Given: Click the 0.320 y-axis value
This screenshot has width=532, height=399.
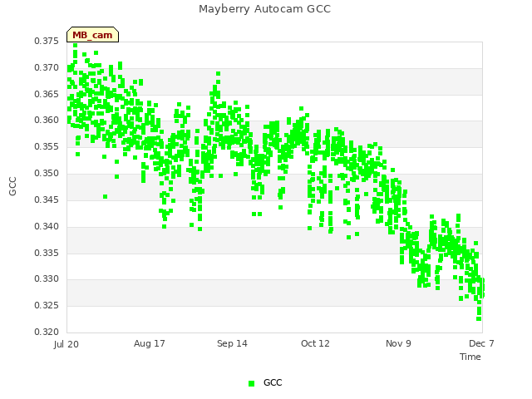Looking at the screenshot, I should [47, 332].
